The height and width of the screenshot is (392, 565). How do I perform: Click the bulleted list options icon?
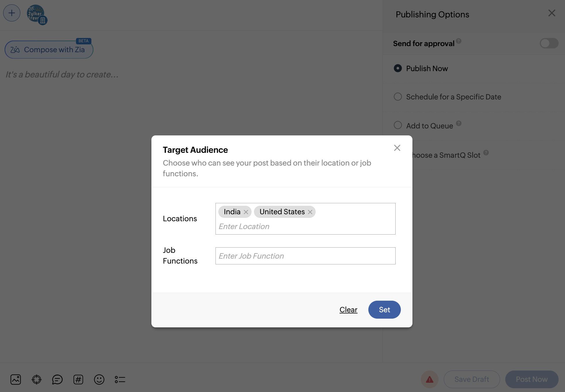point(120,380)
